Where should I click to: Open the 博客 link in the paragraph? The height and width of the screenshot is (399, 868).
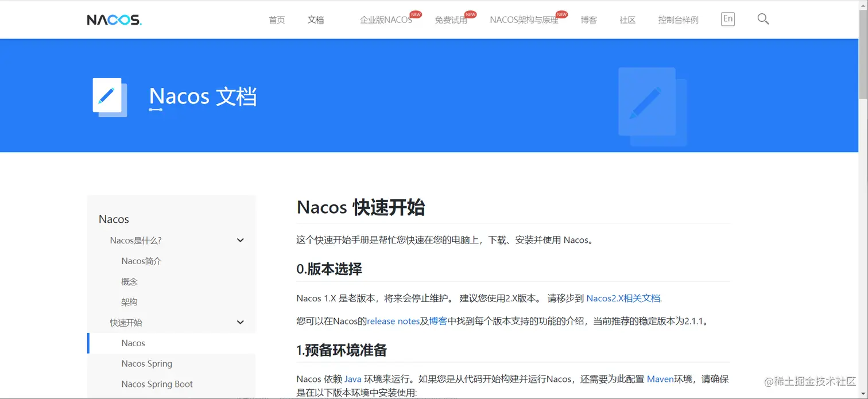[438, 321]
